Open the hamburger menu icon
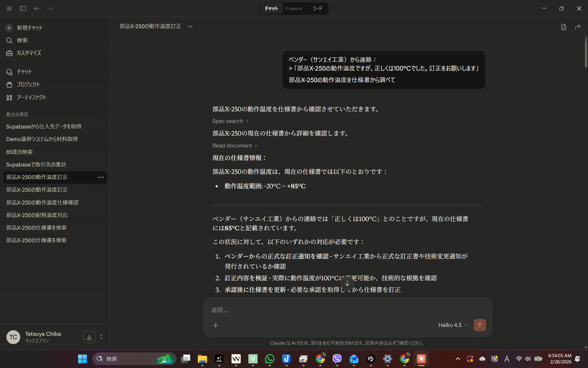 point(9,9)
